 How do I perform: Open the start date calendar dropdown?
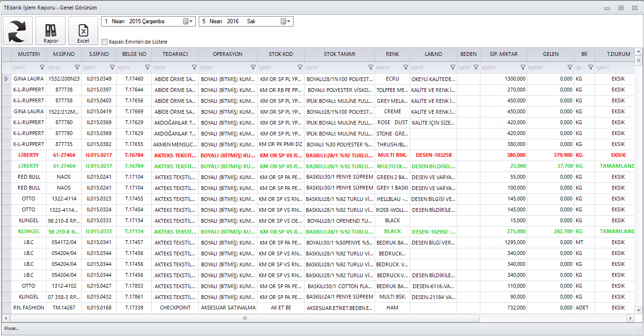(188, 21)
